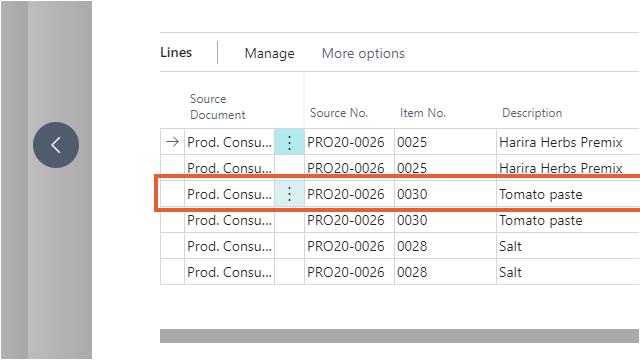Show More options in Lines toolbar
This screenshot has width=640, height=360.
click(x=363, y=53)
